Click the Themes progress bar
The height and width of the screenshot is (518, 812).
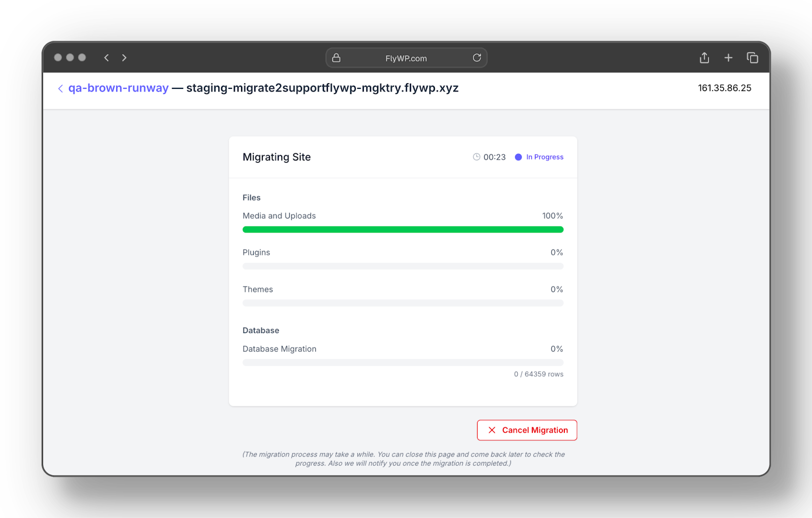coord(403,303)
